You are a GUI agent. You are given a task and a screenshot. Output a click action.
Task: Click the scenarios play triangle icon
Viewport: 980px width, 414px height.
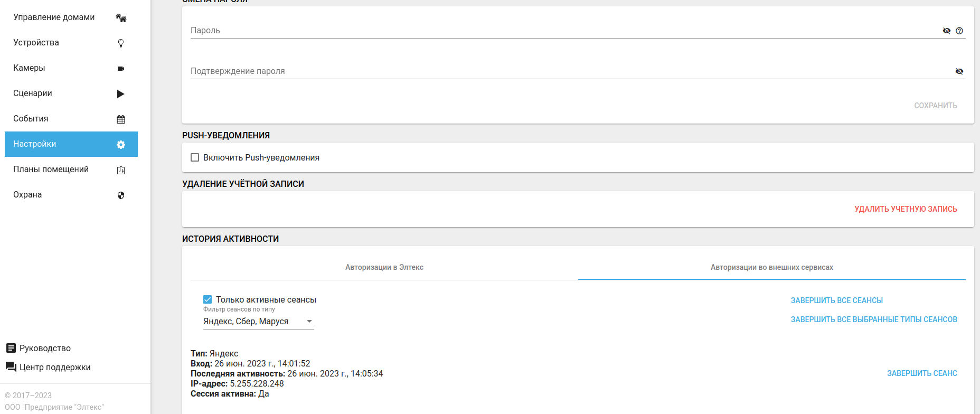(121, 94)
